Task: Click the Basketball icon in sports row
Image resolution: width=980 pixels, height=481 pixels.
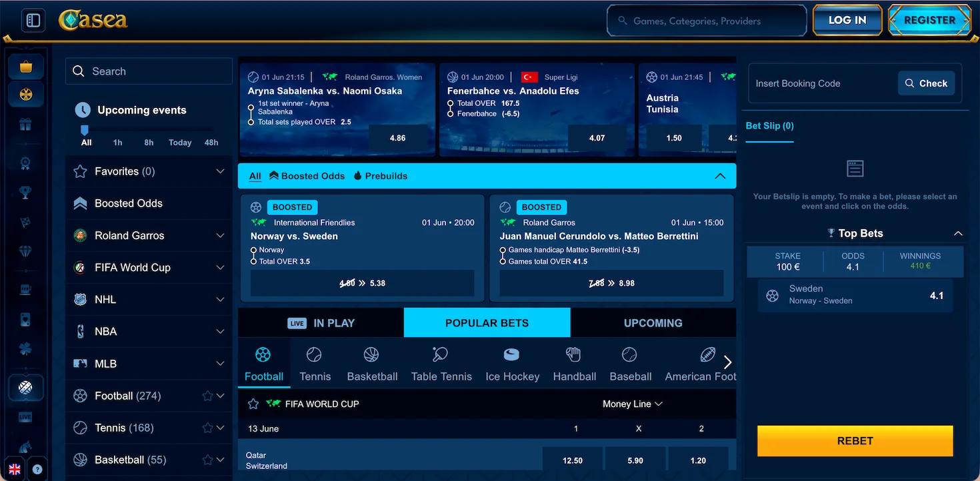Action: click(371, 354)
